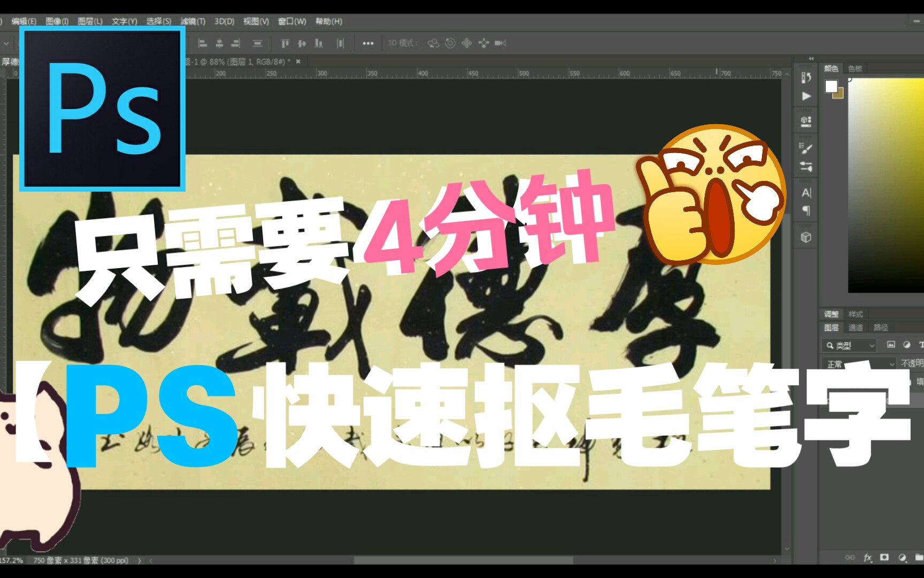The image size is (924, 578).
Task: Switch to the 调整 tab
Action: [831, 314]
